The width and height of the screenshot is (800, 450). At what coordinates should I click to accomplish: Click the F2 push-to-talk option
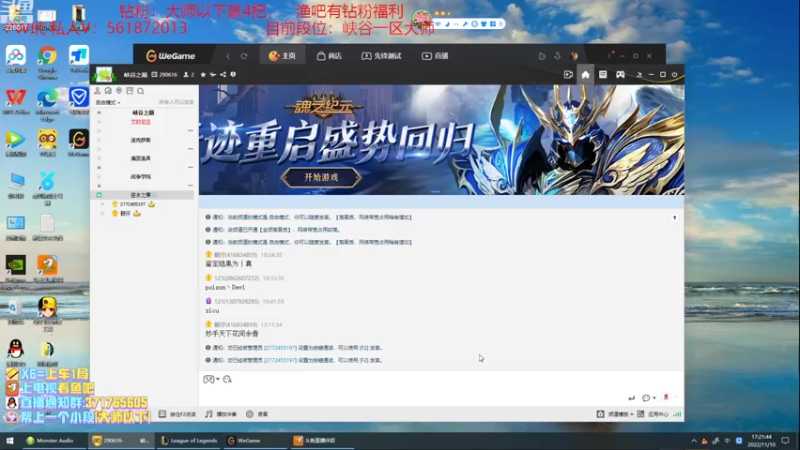178,414
